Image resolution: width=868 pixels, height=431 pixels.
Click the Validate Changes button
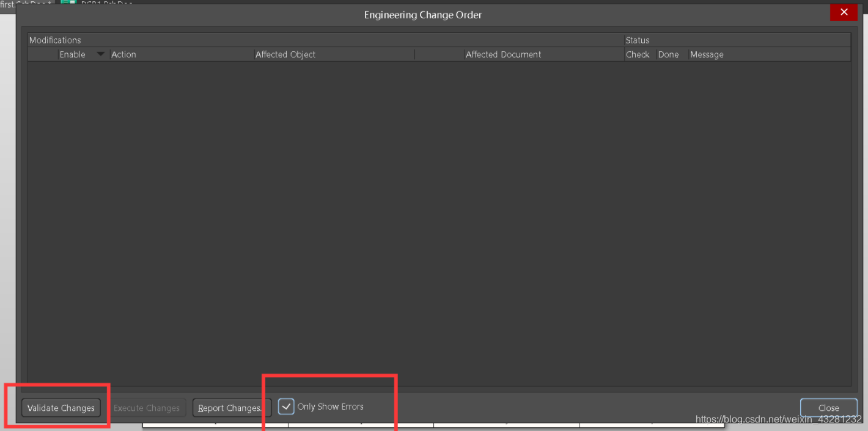pos(61,408)
